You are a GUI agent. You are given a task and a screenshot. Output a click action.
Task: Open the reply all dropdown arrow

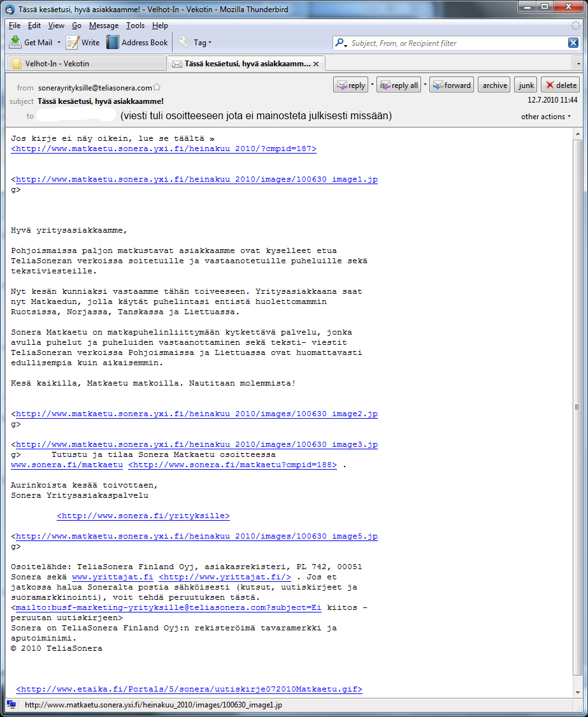(424, 85)
